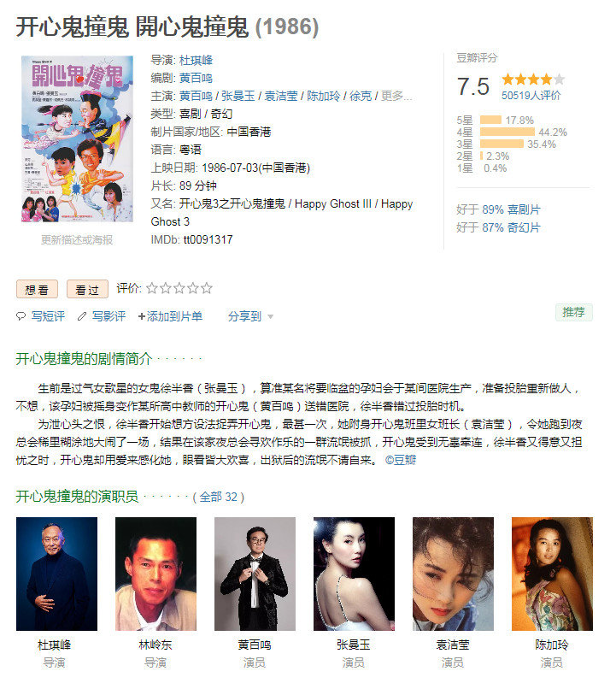The width and height of the screenshot is (616, 683).
Task: Mark the film as 想看
Action: [37, 289]
